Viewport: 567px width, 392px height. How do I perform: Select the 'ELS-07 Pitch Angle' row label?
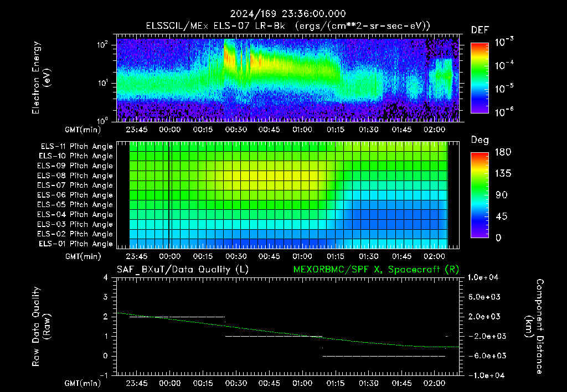coord(75,185)
